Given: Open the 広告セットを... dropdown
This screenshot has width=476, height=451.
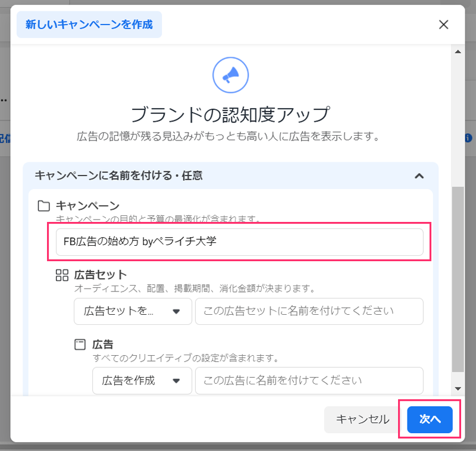Looking at the screenshot, I should [x=133, y=311].
